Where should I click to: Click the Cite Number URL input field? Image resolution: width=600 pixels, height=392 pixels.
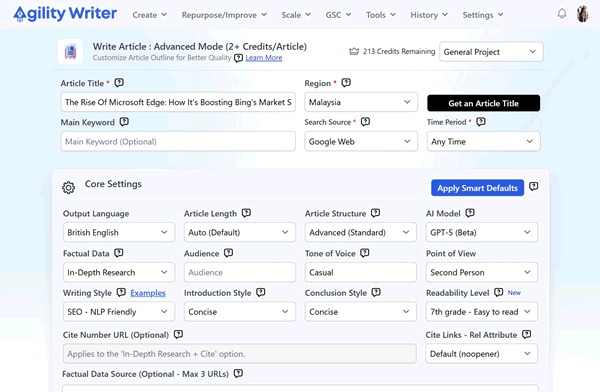[240, 354]
